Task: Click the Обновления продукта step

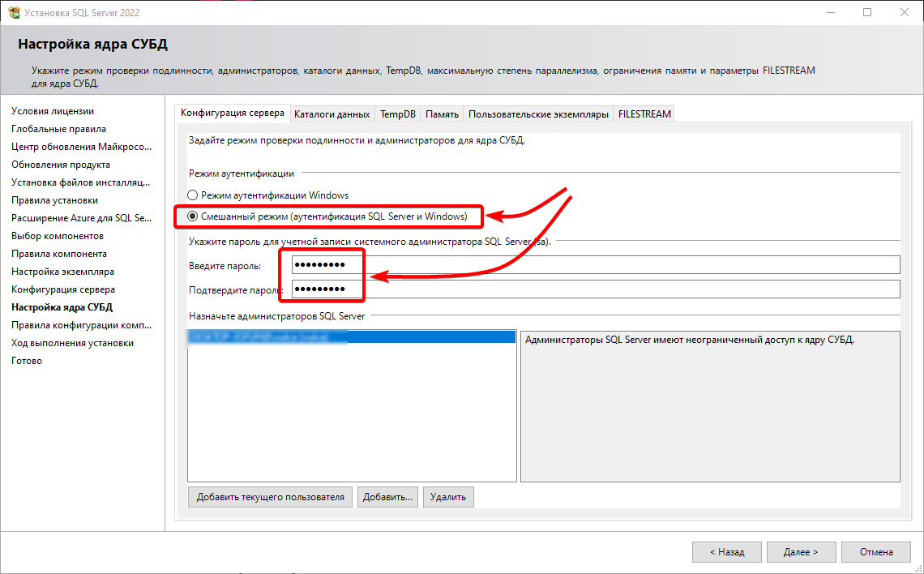Action: [61, 165]
